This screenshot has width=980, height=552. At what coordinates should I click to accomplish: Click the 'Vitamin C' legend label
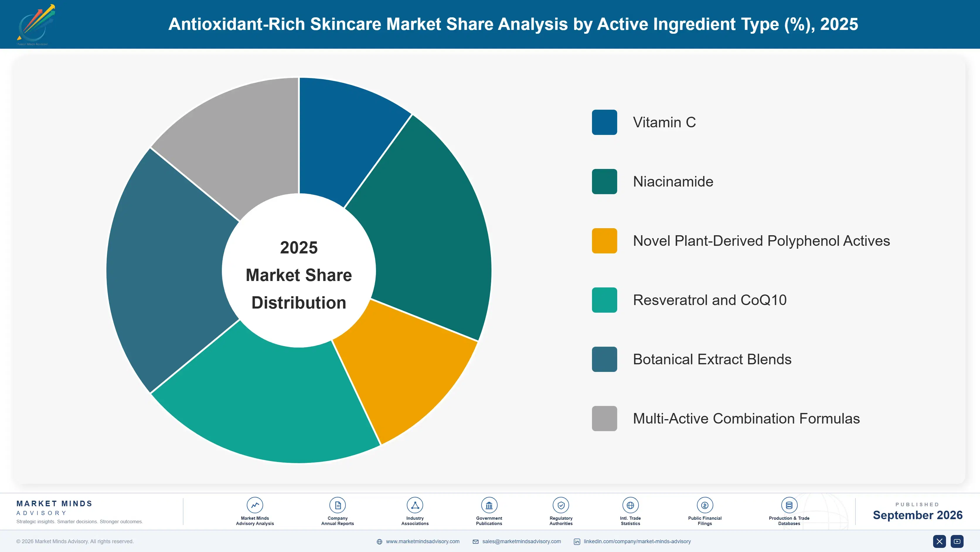664,122
